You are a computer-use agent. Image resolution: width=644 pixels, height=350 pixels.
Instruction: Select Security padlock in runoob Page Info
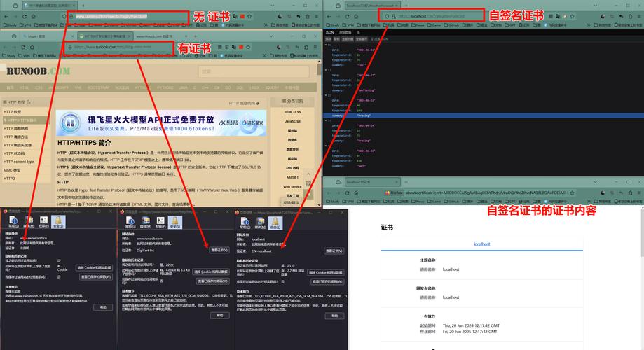pyautogui.click(x=175, y=222)
